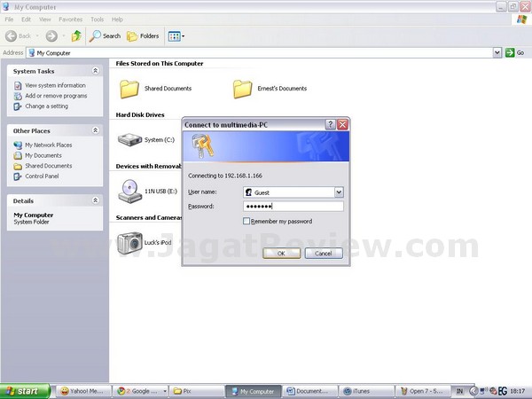Click the My Computer address field
532x399 pixels.
point(260,52)
